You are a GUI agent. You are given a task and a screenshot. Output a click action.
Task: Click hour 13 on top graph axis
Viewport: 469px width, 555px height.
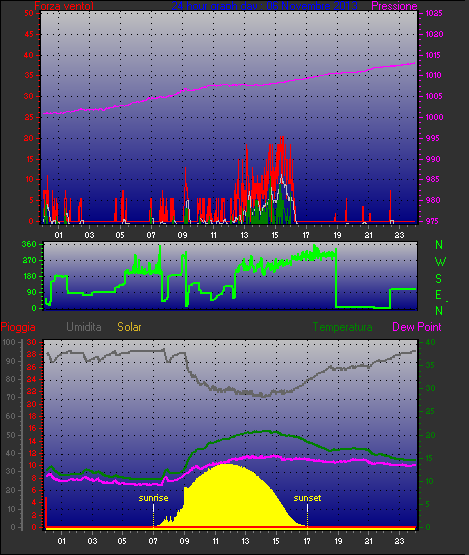(244, 235)
